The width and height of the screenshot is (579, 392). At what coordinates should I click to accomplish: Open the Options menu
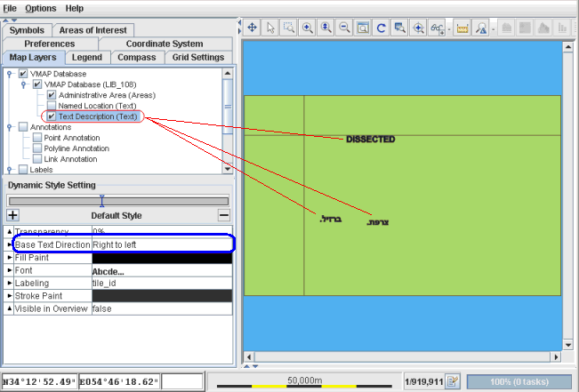(40, 7)
